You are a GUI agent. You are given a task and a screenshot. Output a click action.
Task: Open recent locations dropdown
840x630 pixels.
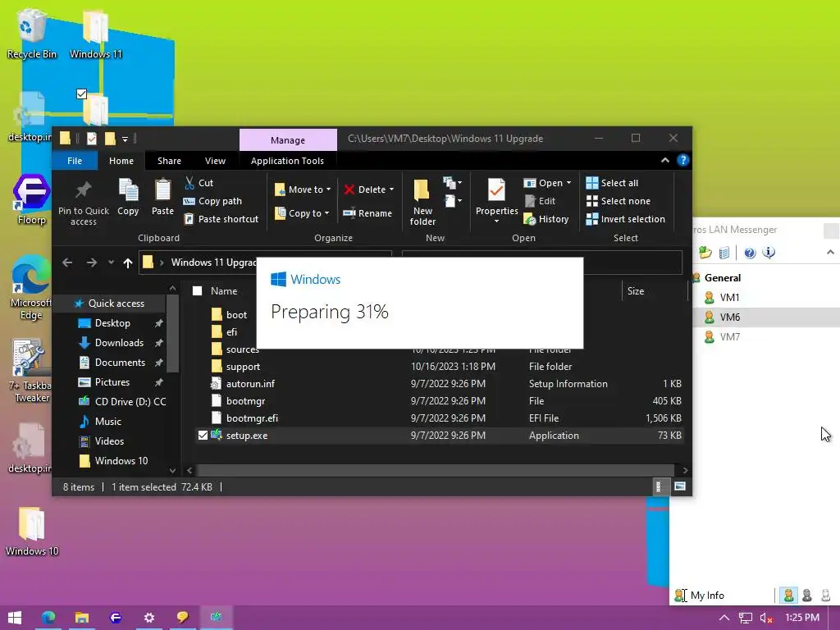click(x=111, y=262)
